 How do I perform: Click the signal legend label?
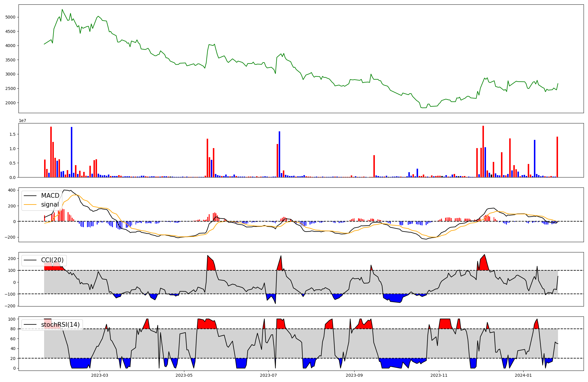pos(50,205)
